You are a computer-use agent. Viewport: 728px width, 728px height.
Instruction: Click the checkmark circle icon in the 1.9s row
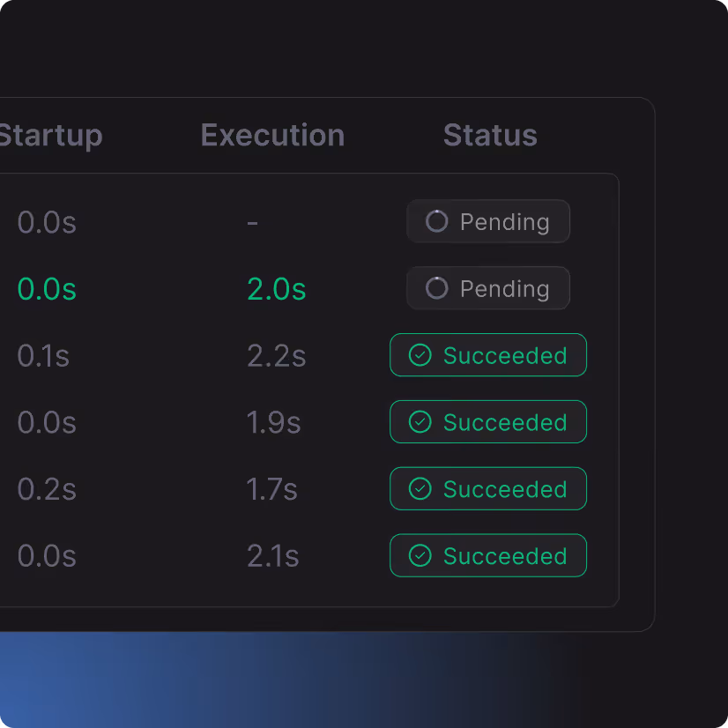click(420, 422)
